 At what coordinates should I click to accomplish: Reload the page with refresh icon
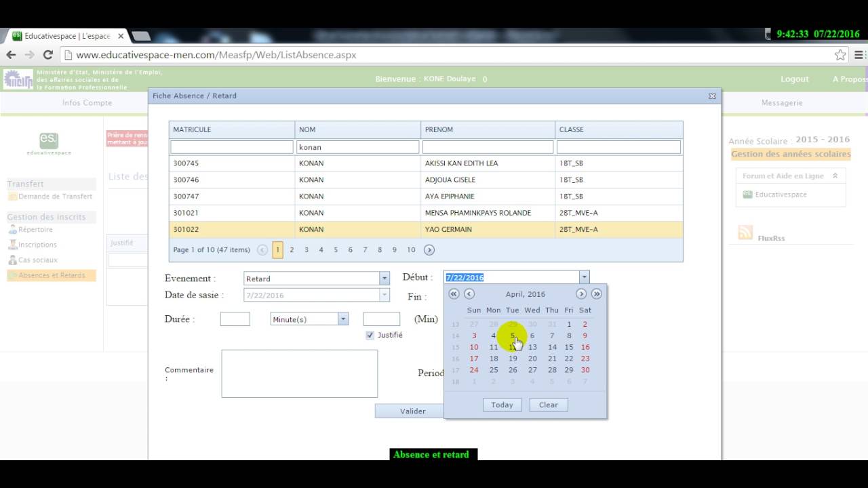[x=47, y=55]
